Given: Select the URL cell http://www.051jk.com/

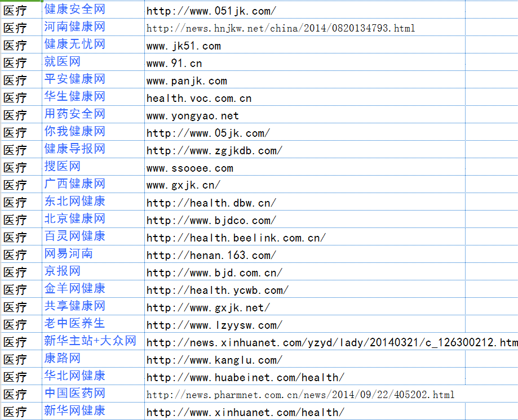Looking at the screenshot, I should [x=305, y=10].
